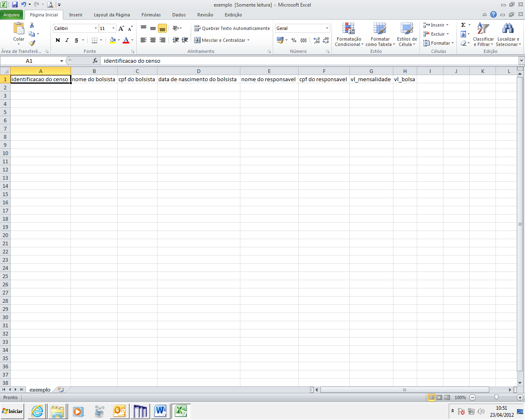This screenshot has height=420, width=525.
Task: Click the percent style icon
Action: tap(294, 40)
